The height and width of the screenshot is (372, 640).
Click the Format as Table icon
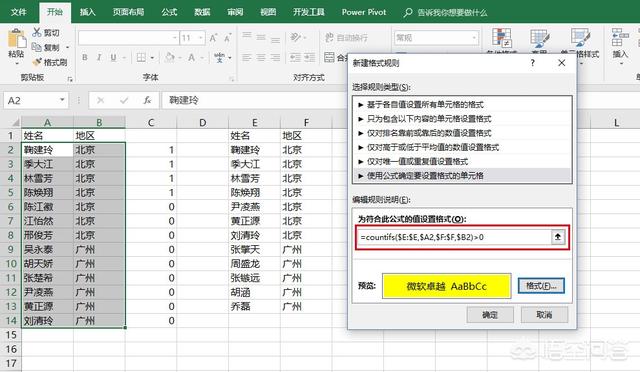coord(540,38)
